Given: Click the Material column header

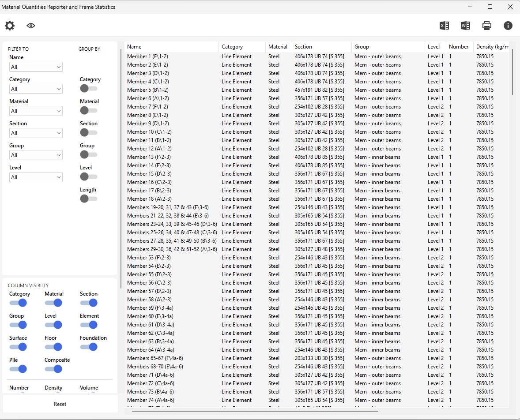Looking at the screenshot, I should (279, 47).
